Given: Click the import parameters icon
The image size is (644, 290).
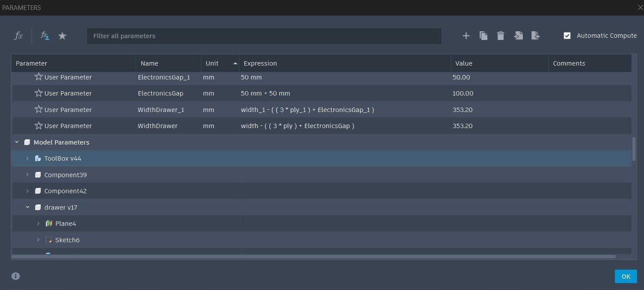Looking at the screenshot, I should 518,36.
